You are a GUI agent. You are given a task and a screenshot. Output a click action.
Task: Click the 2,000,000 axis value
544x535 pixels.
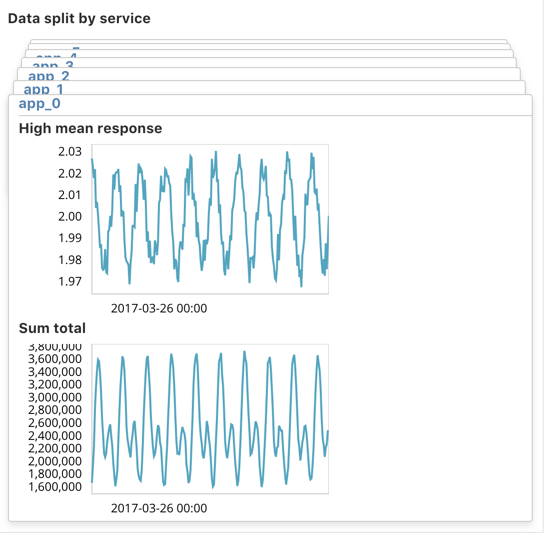55,461
